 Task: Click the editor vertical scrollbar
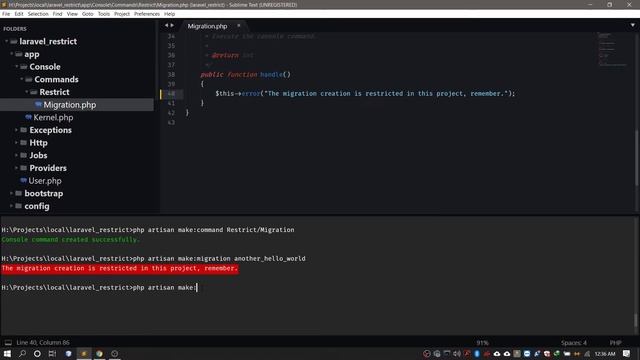pyautogui.click(x=636, y=159)
